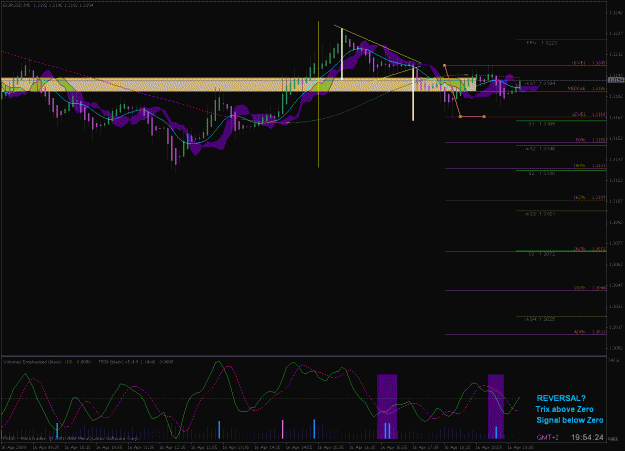This screenshot has height=451, width=625.
Task: Select the blue FPV pivot line
Action: 561,39
